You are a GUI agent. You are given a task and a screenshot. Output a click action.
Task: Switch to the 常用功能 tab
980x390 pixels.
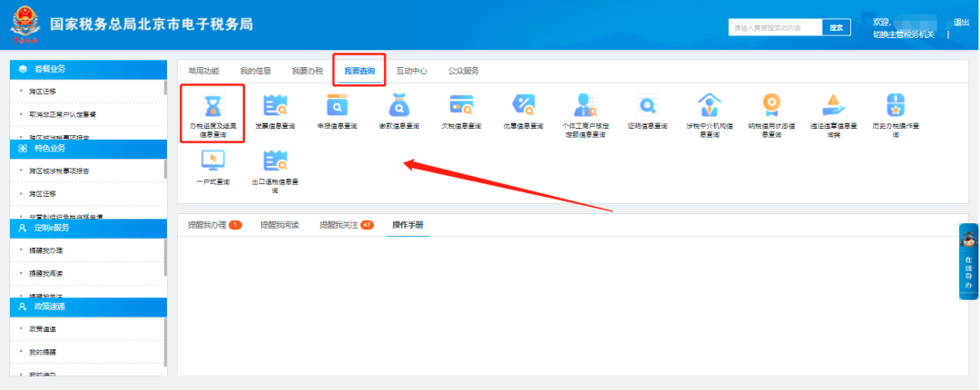click(203, 71)
